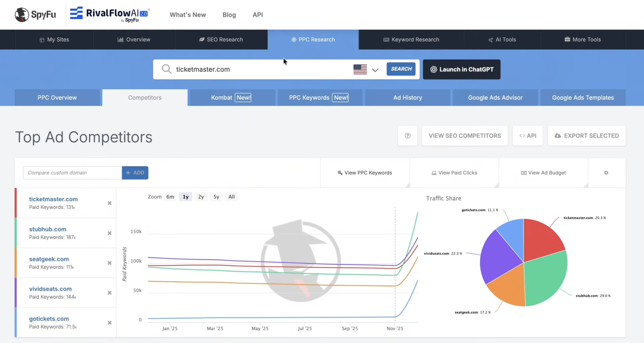Select the Competitors subtab
This screenshot has width=644, height=343.
coord(145,97)
